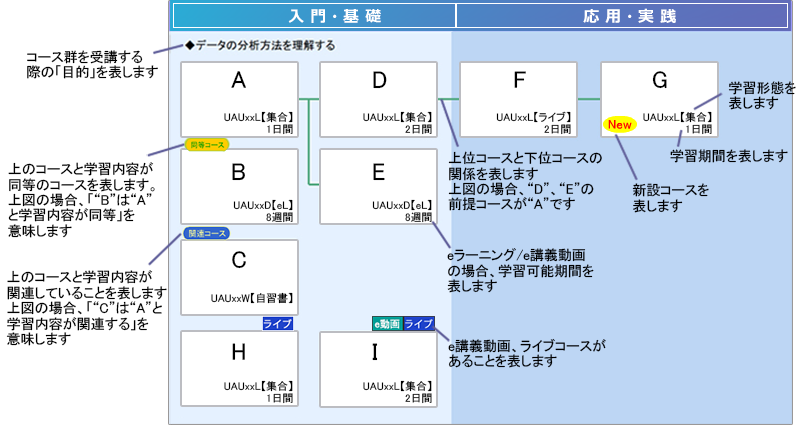The height and width of the screenshot is (441, 800).
Task: Click the code UAUxxL【集合】 in course A
Action: click(258, 117)
